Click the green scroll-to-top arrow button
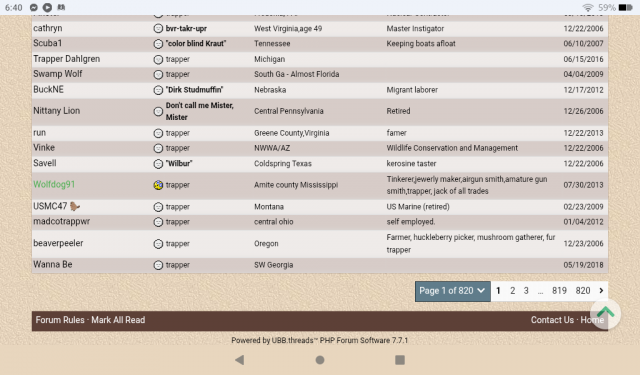Screen dimensions: 640x375 [605, 313]
